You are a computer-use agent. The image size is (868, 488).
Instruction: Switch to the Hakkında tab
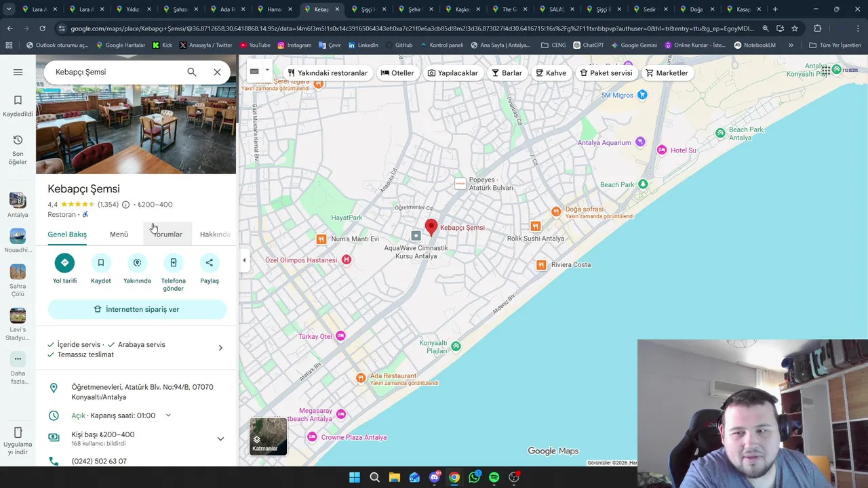(x=215, y=235)
